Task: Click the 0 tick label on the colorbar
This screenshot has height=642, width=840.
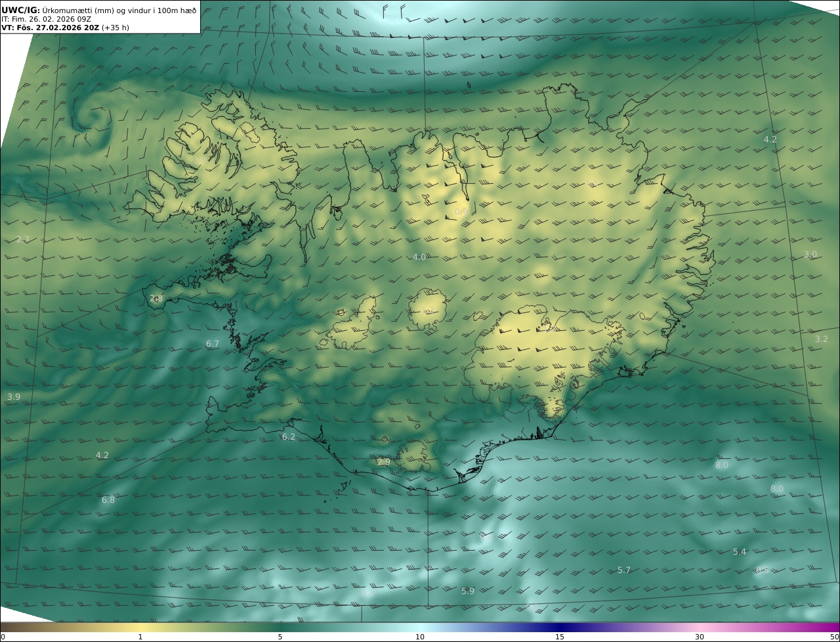Action: (x=3, y=637)
